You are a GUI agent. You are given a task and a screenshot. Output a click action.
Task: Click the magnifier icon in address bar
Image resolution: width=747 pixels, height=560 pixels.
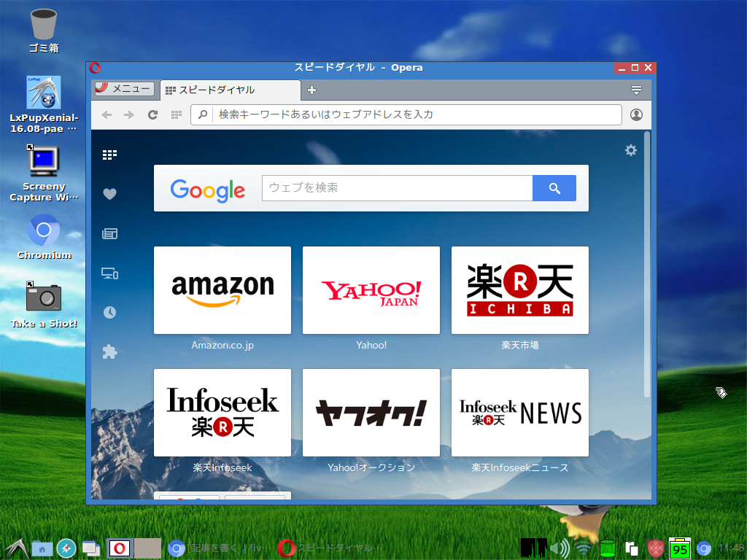tap(203, 114)
